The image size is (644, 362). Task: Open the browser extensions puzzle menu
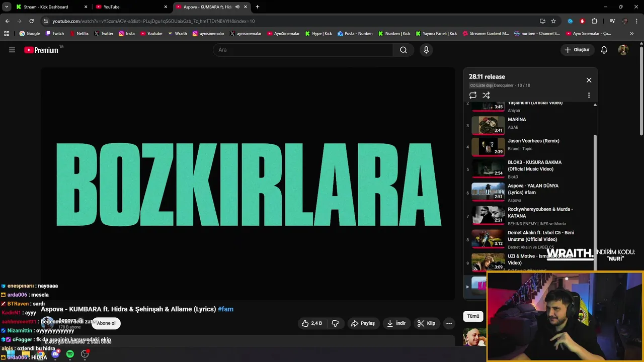coord(595,21)
